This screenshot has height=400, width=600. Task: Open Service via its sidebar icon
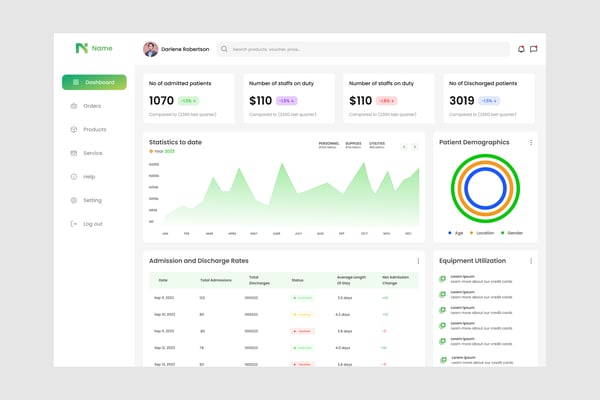(74, 153)
